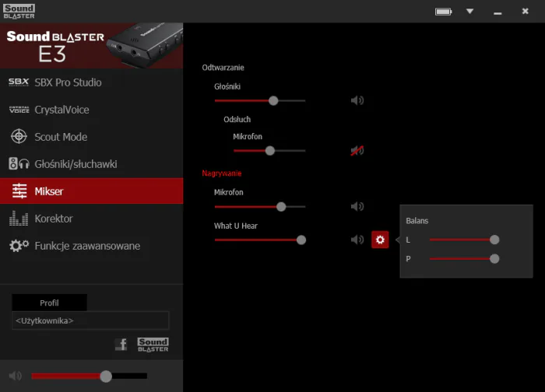Click the Odsłuch label

pyautogui.click(x=237, y=120)
